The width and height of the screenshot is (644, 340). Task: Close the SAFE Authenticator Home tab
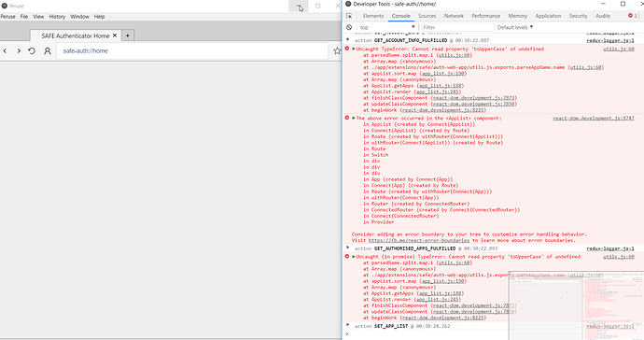pyautogui.click(x=115, y=35)
